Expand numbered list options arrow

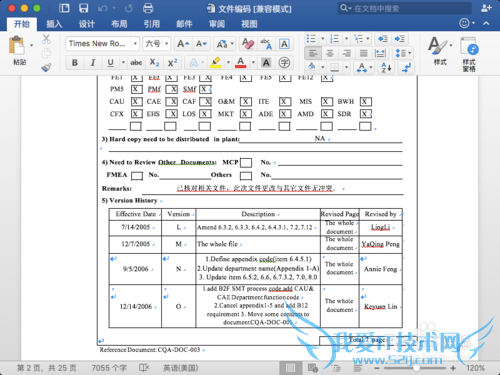click(x=346, y=39)
